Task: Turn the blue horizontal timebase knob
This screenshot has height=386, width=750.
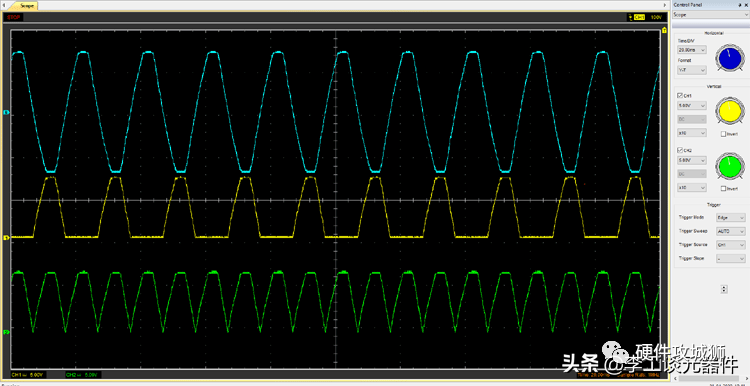Action: coord(729,59)
